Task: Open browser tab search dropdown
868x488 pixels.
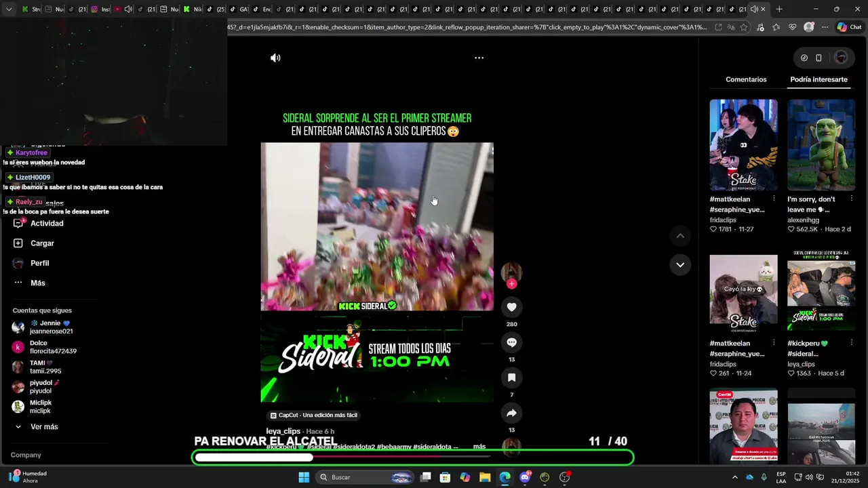Action: (x=9, y=9)
